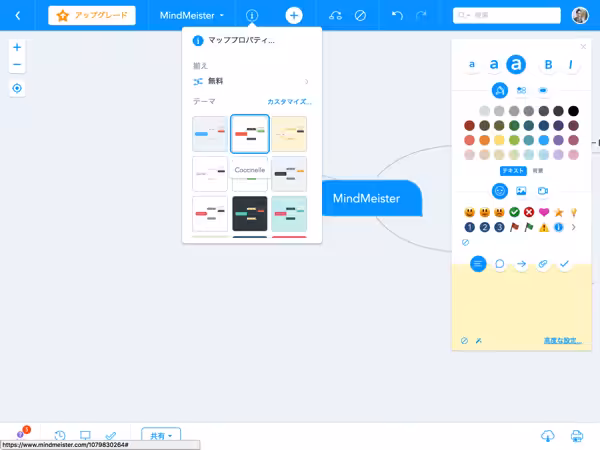Open the user profile avatar menu
Viewport: 600px width, 450px height.
[x=580, y=15]
